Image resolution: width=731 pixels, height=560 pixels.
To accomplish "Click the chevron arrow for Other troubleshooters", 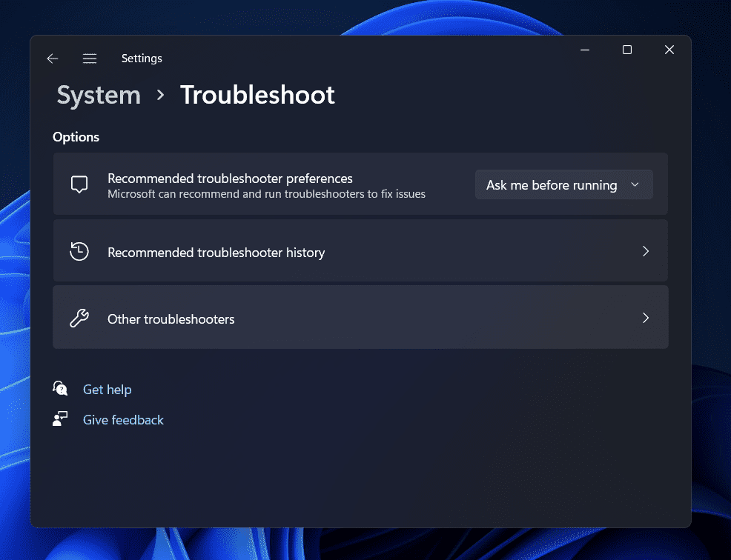I will click(645, 318).
